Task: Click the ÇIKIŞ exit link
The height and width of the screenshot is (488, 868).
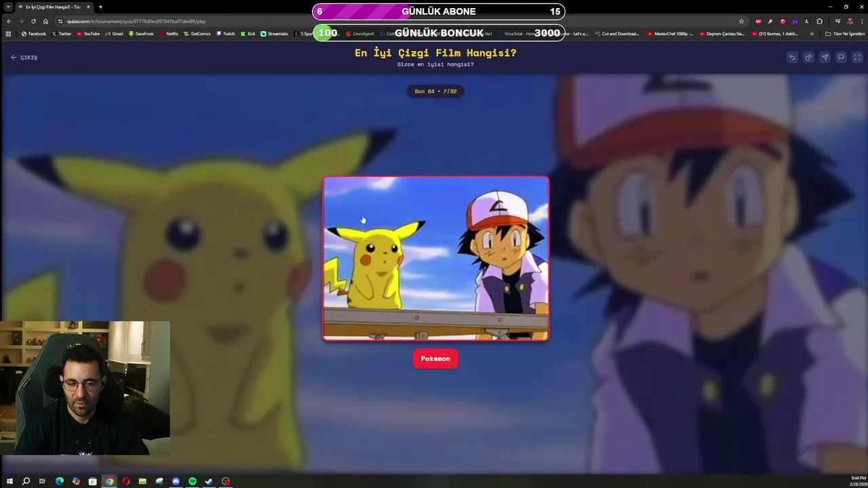Action: (24, 58)
